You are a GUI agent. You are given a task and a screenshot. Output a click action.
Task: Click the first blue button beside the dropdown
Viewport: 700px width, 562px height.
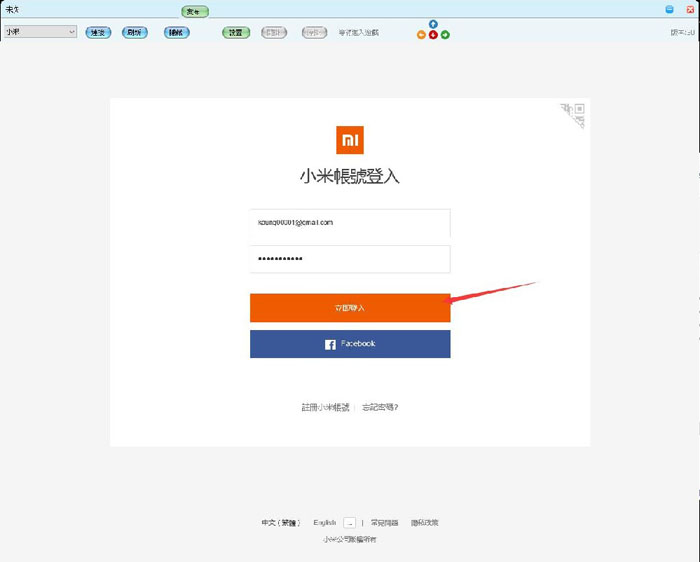point(98,33)
